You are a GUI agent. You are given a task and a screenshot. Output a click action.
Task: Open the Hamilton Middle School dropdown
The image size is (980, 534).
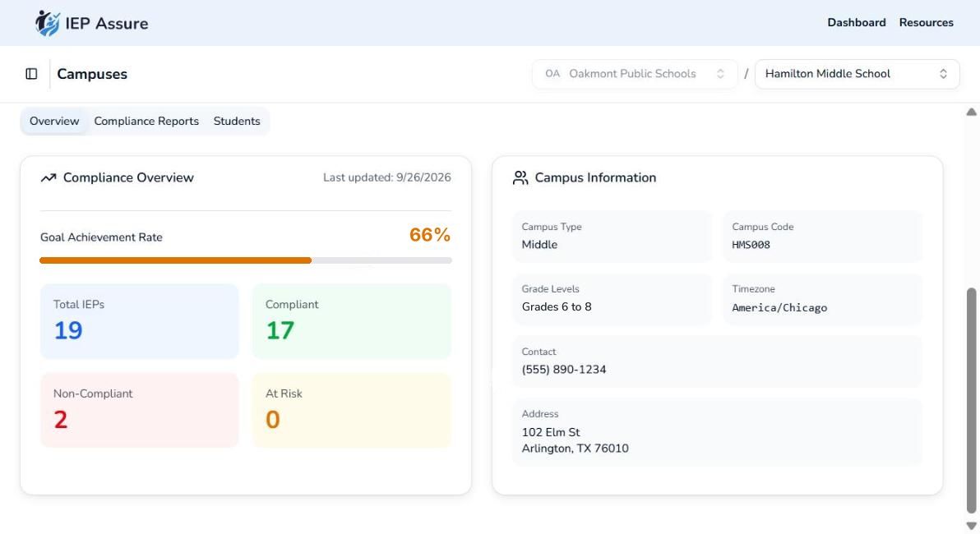[x=857, y=74]
